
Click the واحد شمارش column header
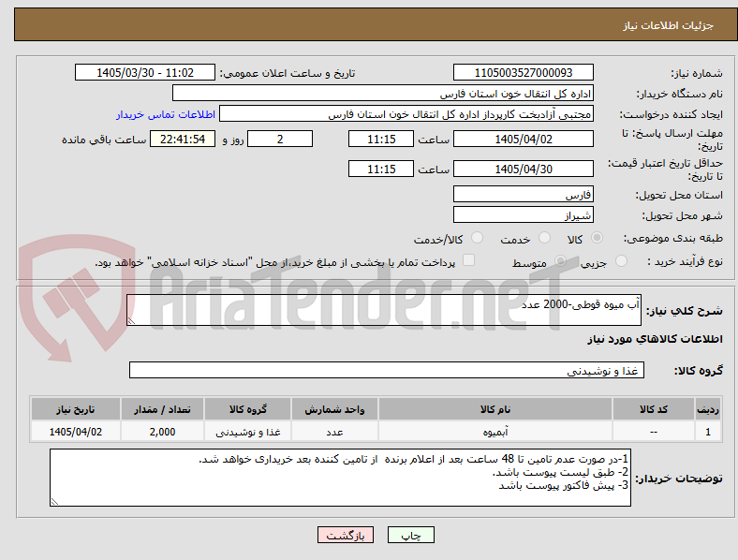tap(334, 409)
